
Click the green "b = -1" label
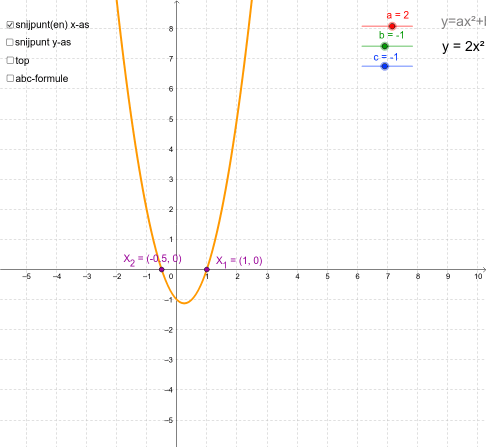(x=391, y=35)
